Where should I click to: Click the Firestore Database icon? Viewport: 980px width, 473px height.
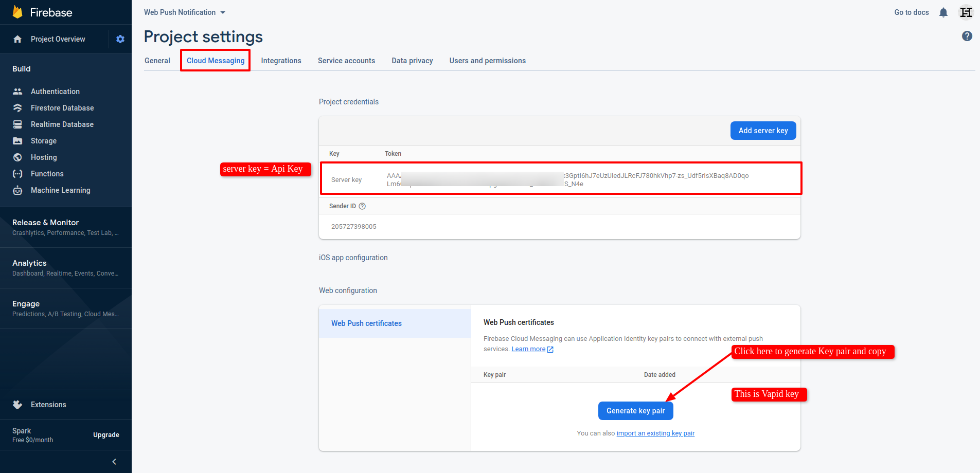17,108
